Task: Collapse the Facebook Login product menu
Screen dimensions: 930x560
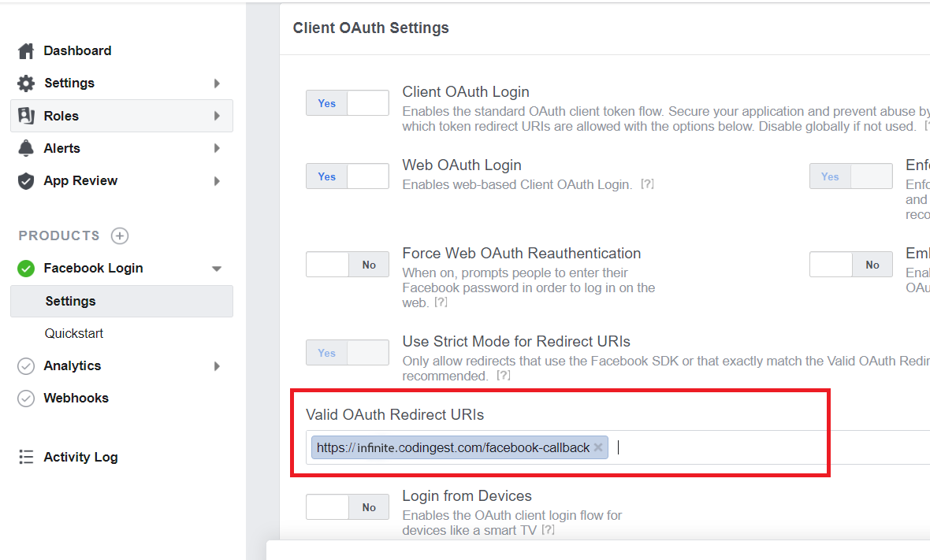Action: point(217,269)
